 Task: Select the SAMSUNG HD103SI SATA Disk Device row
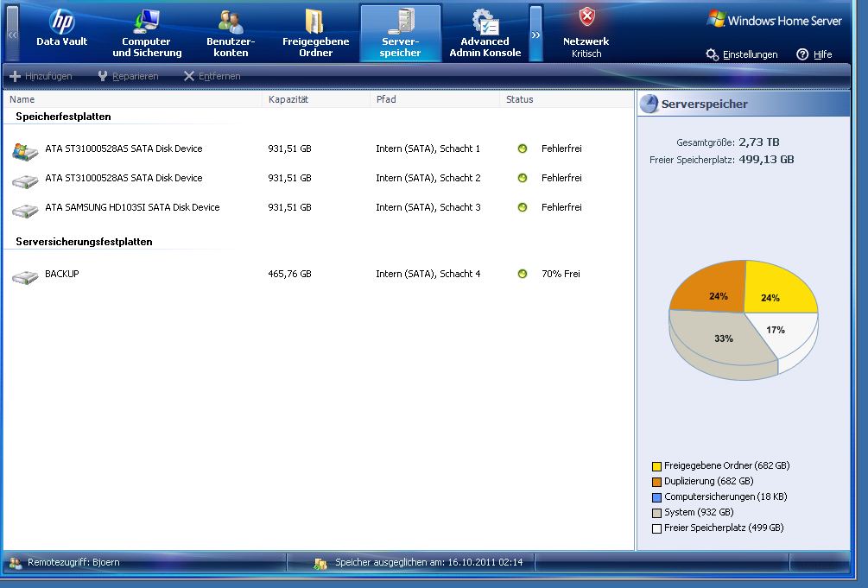319,207
